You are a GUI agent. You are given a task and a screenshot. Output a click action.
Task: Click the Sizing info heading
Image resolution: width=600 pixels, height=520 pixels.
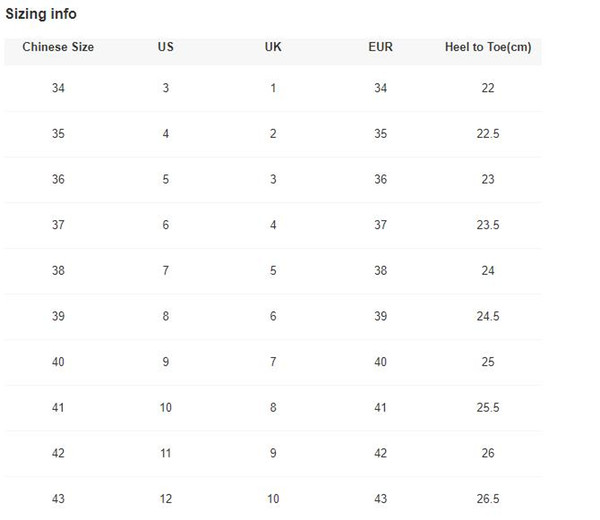point(41,15)
